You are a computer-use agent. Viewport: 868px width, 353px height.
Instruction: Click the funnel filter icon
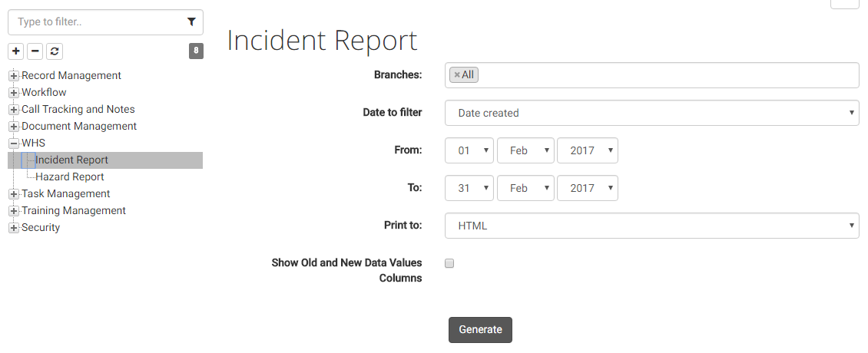pyautogui.click(x=191, y=22)
